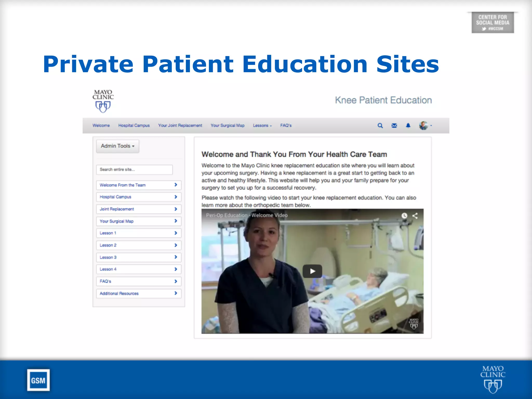Expand the Lessons dropdown in navbar
Screen dimensions: 532x399
pyautogui.click(x=262, y=125)
